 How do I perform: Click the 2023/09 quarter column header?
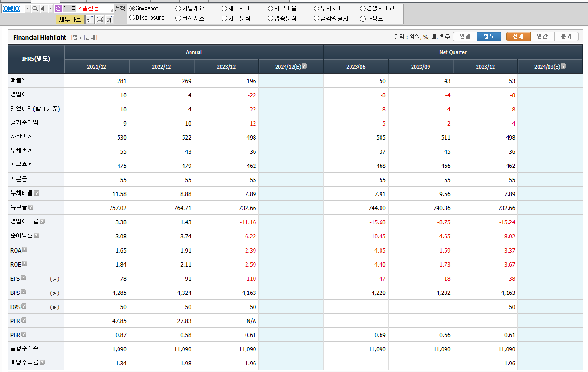[x=421, y=67]
